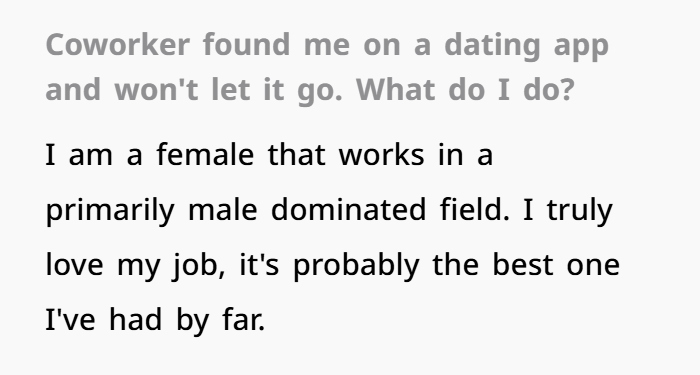This screenshot has width=700, height=375.
Task: Click the words "male dominated" in the body
Action: (307, 210)
